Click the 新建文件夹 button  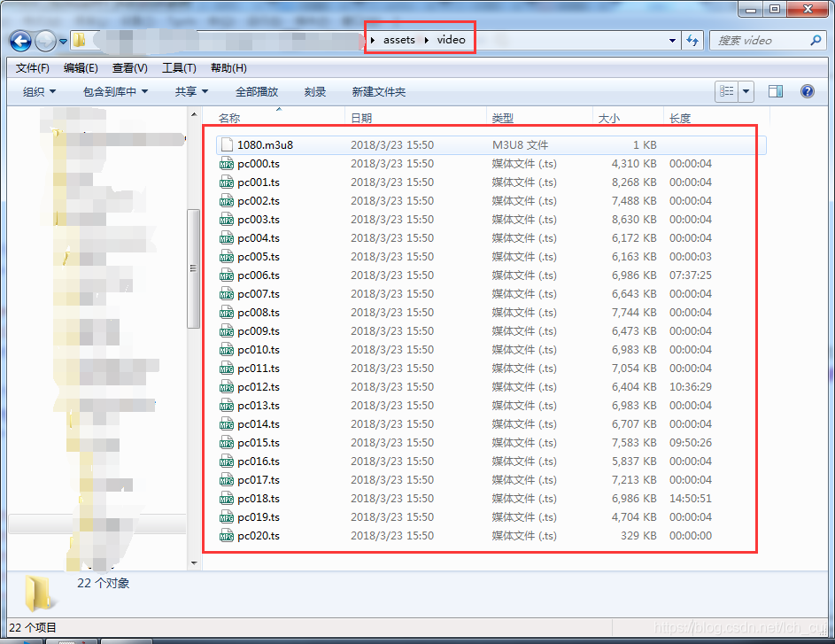point(379,91)
